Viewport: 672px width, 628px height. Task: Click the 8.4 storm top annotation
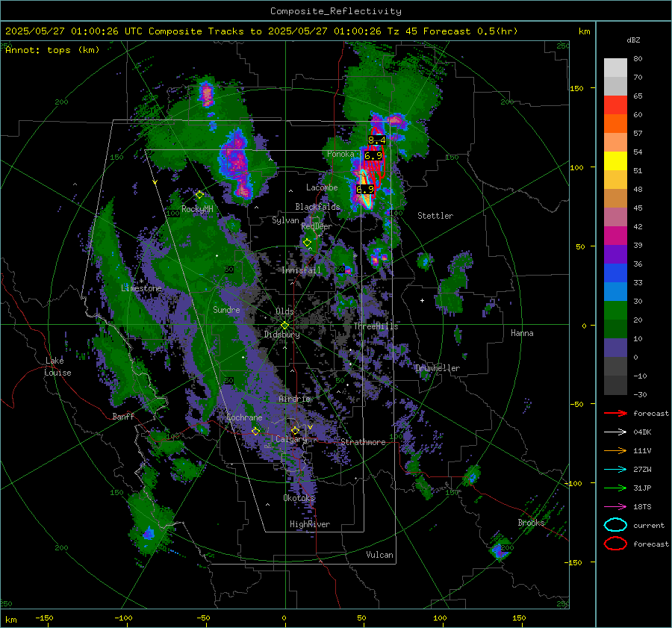tap(377, 140)
